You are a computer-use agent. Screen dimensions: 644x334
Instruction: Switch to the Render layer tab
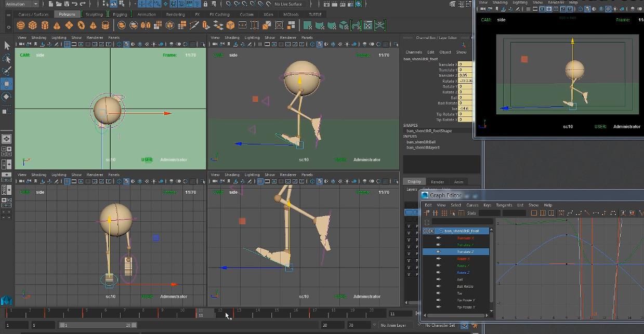(x=437, y=182)
